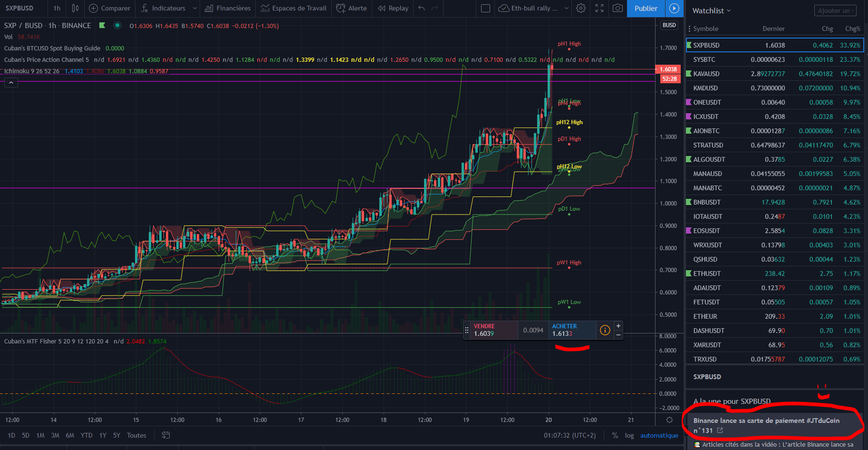This screenshot has height=450, width=868.
Task: Expand the Indicateurs dropdown arrow
Action: coord(195,8)
